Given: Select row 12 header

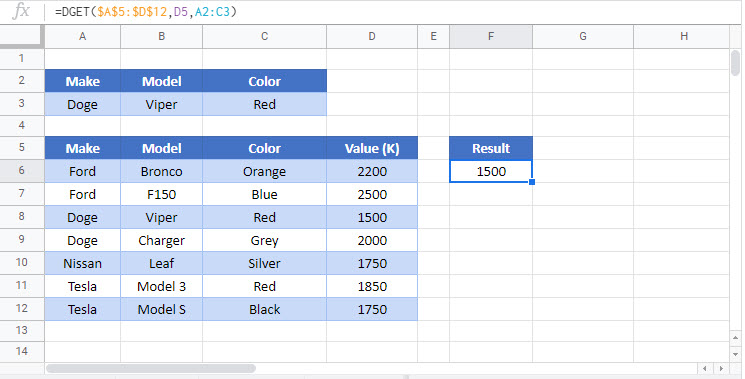Looking at the screenshot, I should pyautogui.click(x=22, y=309).
